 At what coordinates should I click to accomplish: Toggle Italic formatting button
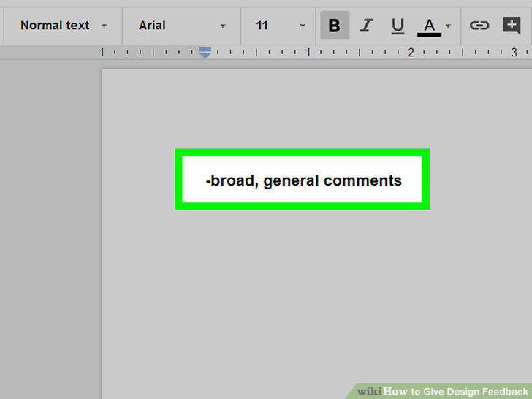(x=366, y=26)
